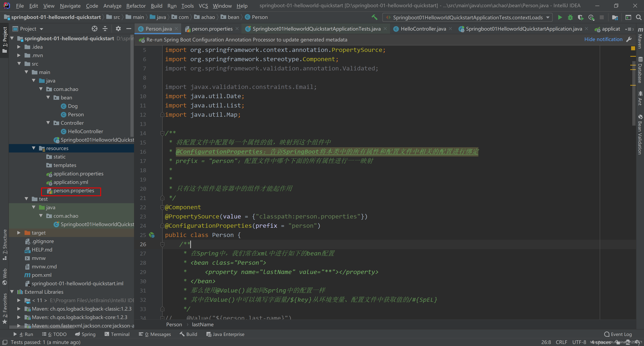Select person.properties in project tree
The width and height of the screenshot is (644, 346).
pos(73,191)
